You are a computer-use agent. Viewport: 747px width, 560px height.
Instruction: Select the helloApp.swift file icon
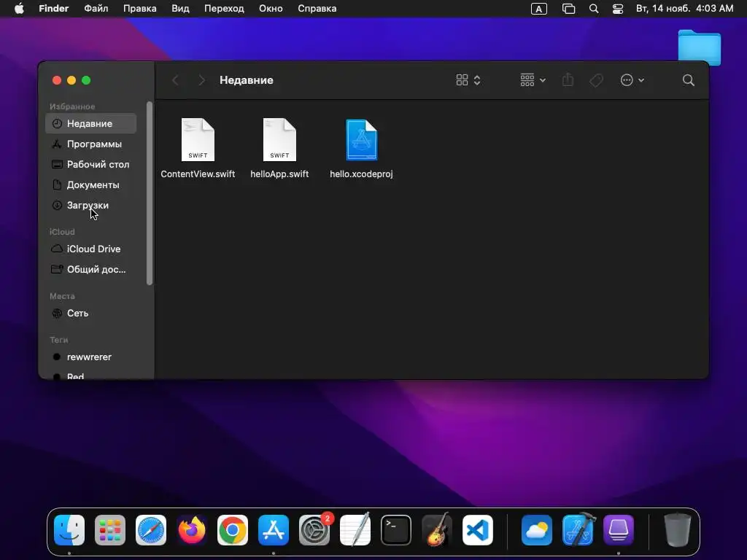(x=279, y=140)
